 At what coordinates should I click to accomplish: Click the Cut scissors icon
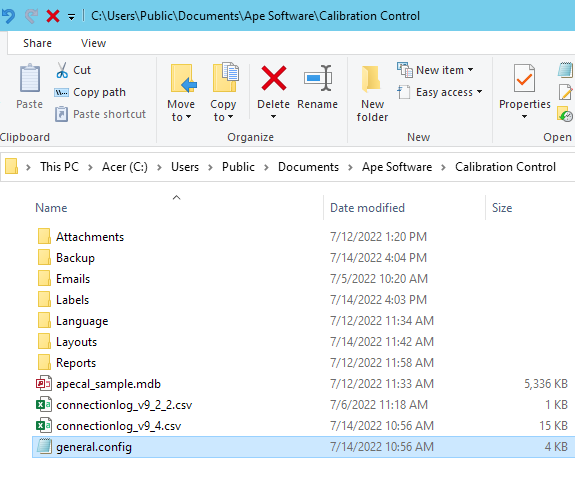pos(62,70)
